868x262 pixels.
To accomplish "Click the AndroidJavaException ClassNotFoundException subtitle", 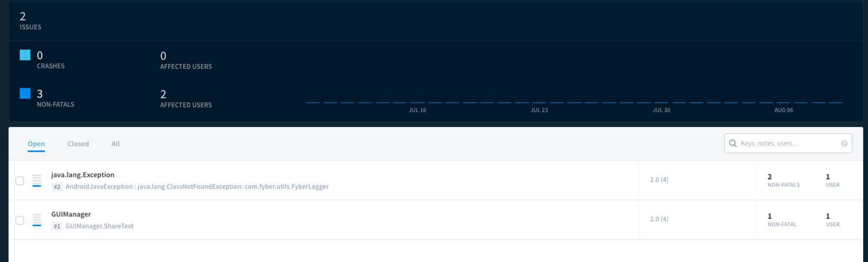I will pos(197,187).
